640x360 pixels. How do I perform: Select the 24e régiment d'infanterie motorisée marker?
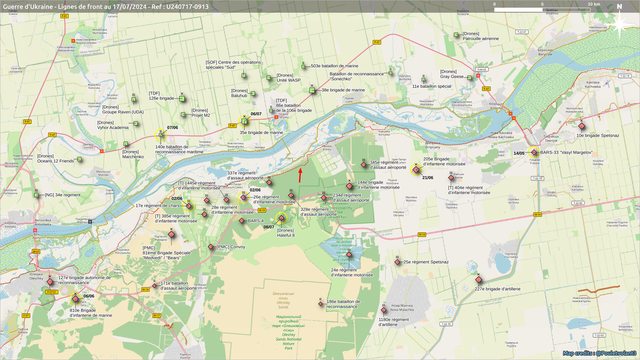(349, 255)
